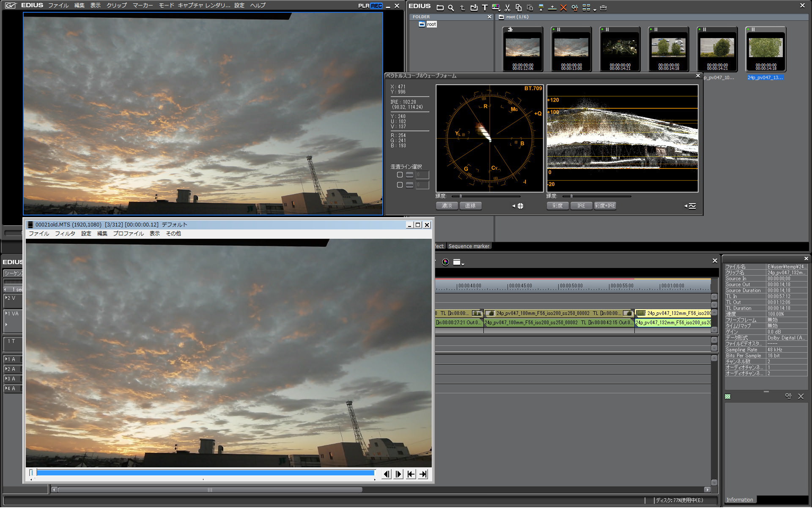Image resolution: width=812 pixels, height=508 pixels.
Task: Adjust the vectorscope 輝度 slider
Action: click(x=461, y=196)
